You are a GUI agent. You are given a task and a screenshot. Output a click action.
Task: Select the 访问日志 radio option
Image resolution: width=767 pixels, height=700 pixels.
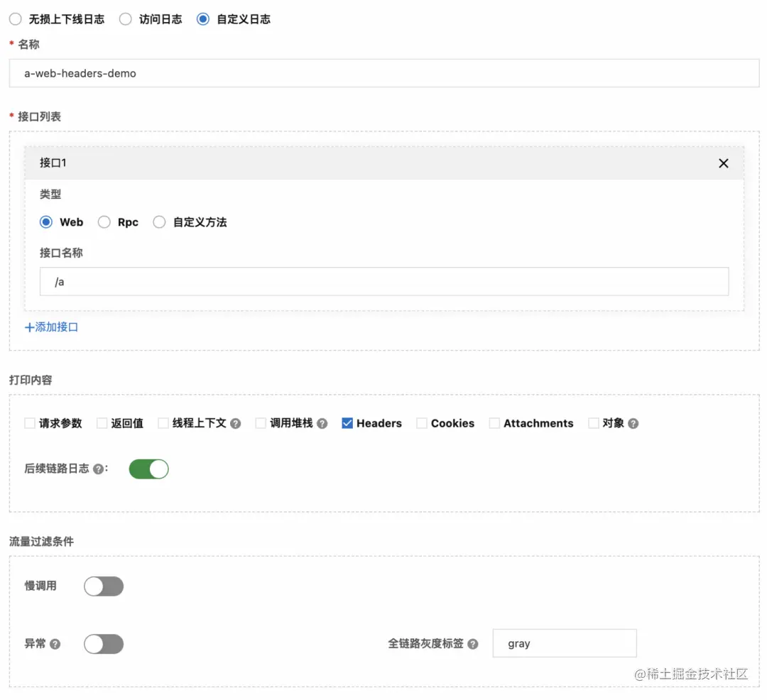click(126, 19)
